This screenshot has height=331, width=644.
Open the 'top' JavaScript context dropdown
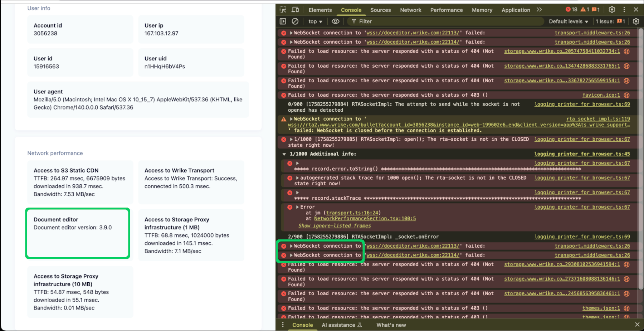coord(315,21)
